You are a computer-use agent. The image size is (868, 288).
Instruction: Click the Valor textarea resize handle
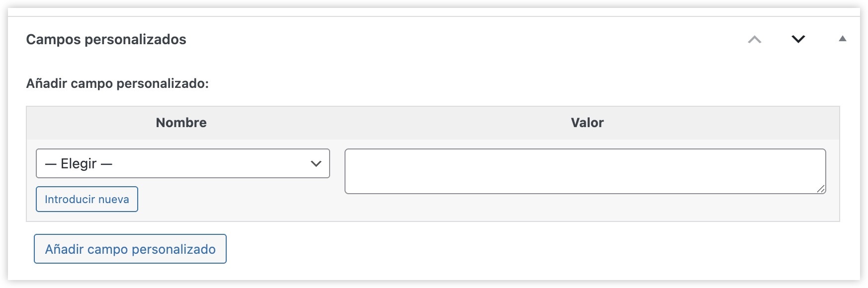820,189
